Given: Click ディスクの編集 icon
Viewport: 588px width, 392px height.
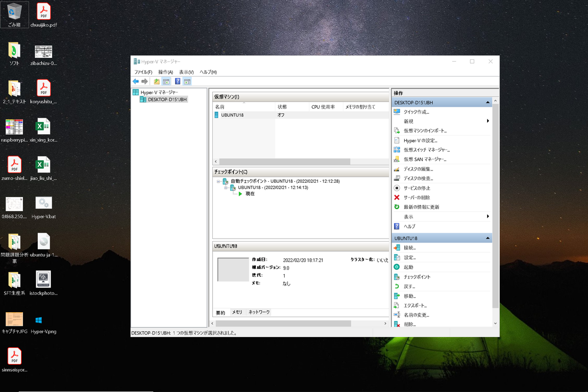Looking at the screenshot, I should tap(397, 169).
